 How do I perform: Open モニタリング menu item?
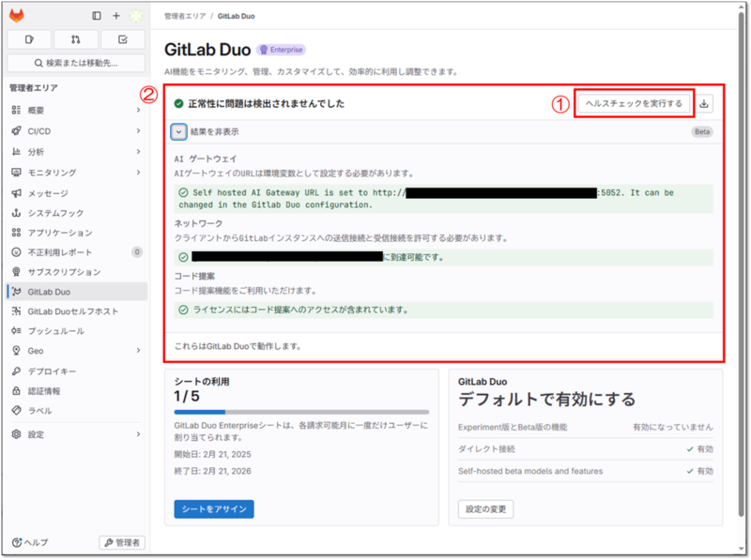click(x=77, y=173)
